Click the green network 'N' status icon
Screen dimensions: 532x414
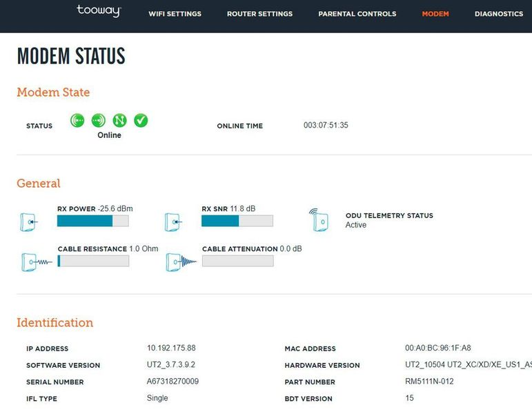(119, 121)
